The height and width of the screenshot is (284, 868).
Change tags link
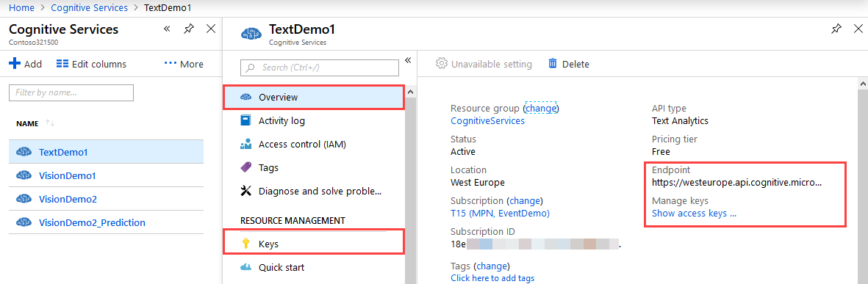point(492,266)
